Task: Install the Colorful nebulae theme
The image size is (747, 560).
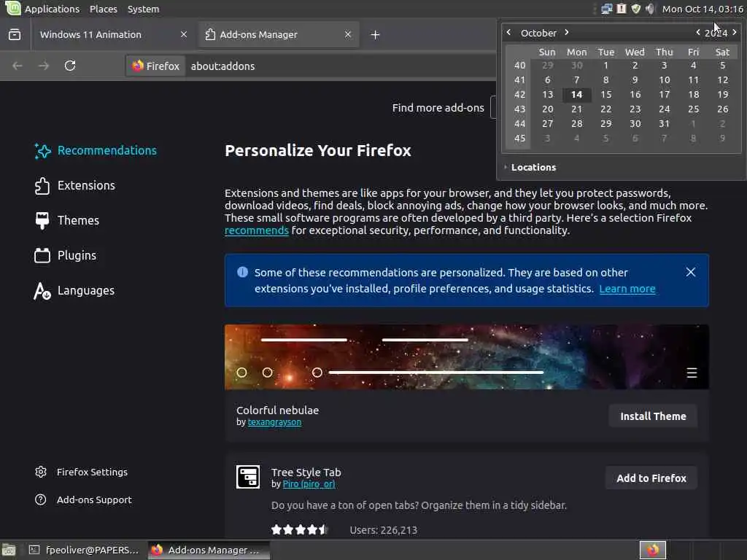Action: click(653, 416)
